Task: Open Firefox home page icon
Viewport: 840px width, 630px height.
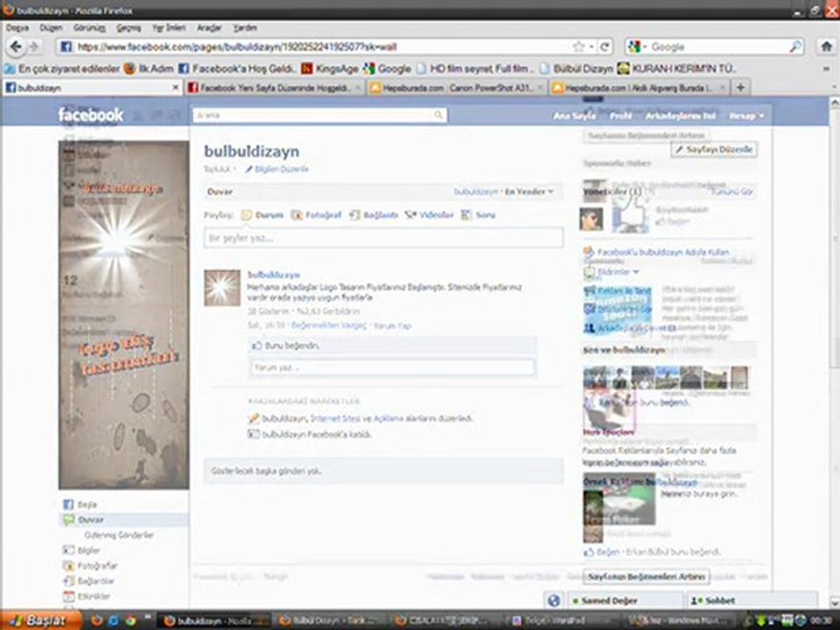Action: 827,46
